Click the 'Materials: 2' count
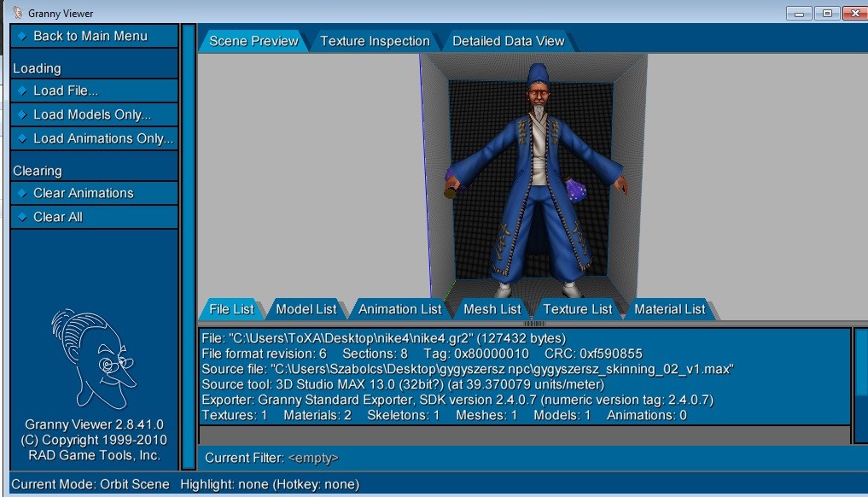Image resolution: width=868 pixels, height=497 pixels. (317, 416)
